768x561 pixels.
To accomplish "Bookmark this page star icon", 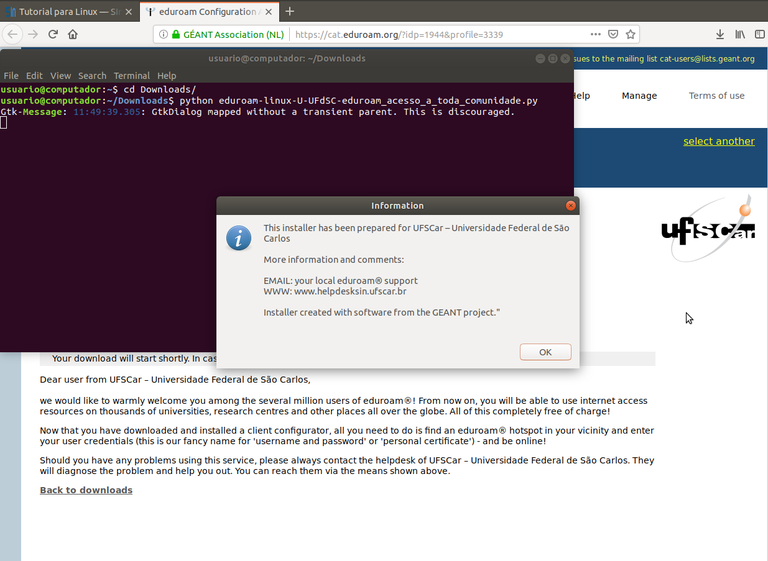I will tap(630, 34).
